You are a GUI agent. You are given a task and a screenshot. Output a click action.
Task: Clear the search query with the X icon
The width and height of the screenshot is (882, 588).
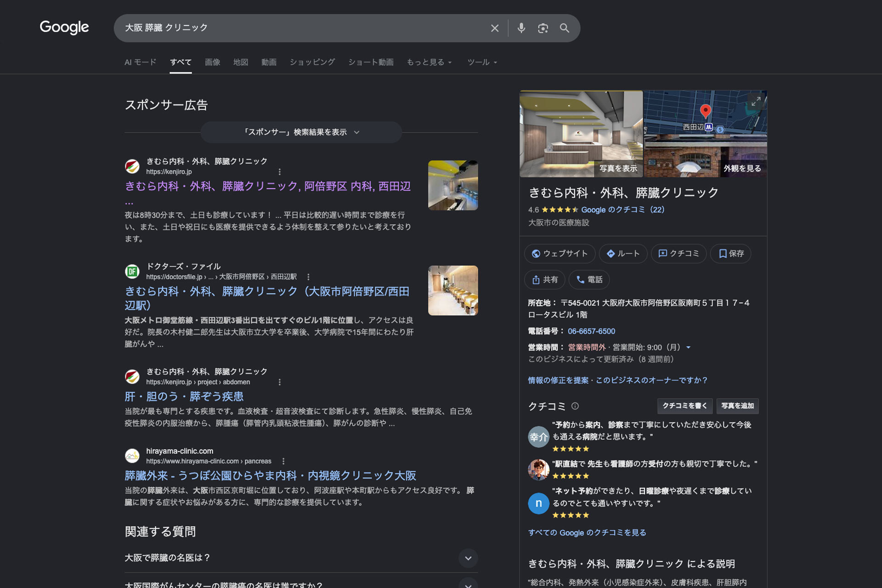coord(495,28)
